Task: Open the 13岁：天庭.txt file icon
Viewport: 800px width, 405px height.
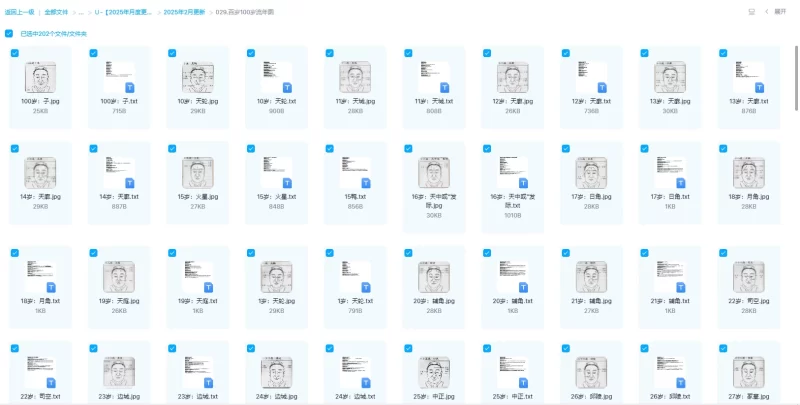Action: [748, 78]
